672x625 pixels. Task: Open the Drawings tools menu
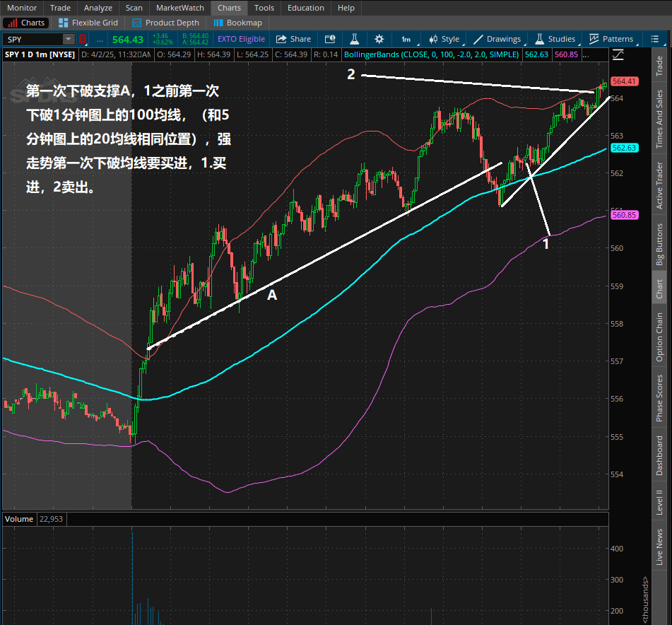497,39
